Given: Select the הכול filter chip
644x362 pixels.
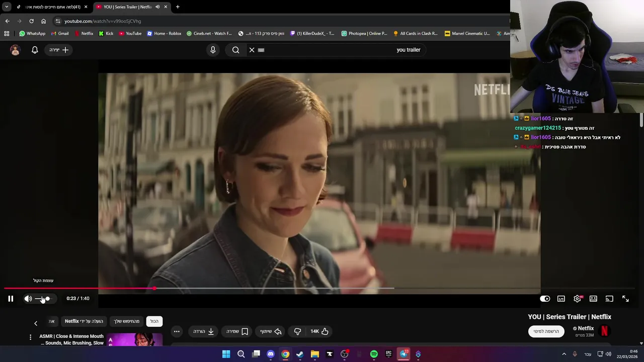Looking at the screenshot, I should point(154,321).
